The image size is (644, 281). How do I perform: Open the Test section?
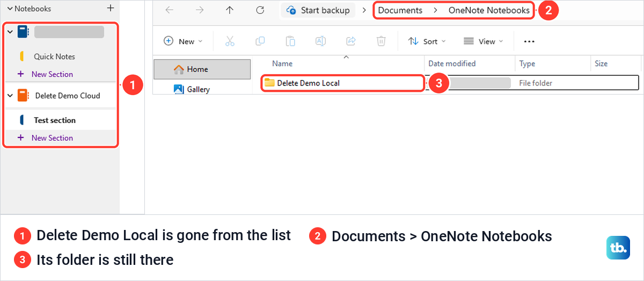pos(55,120)
